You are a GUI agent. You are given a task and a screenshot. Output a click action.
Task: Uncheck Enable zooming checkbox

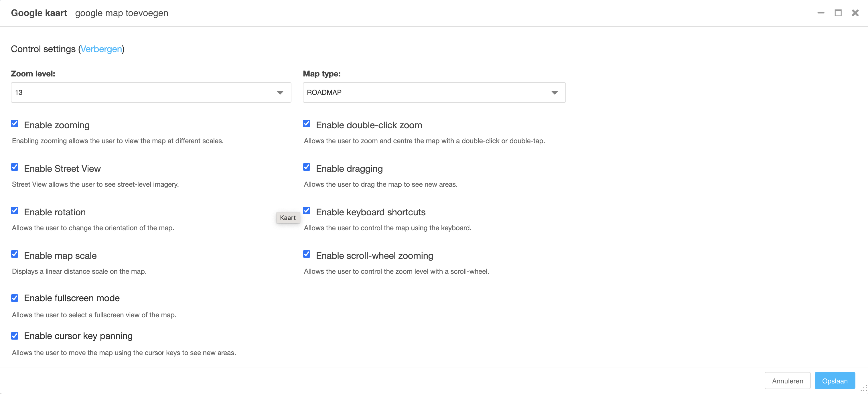pyautogui.click(x=15, y=124)
